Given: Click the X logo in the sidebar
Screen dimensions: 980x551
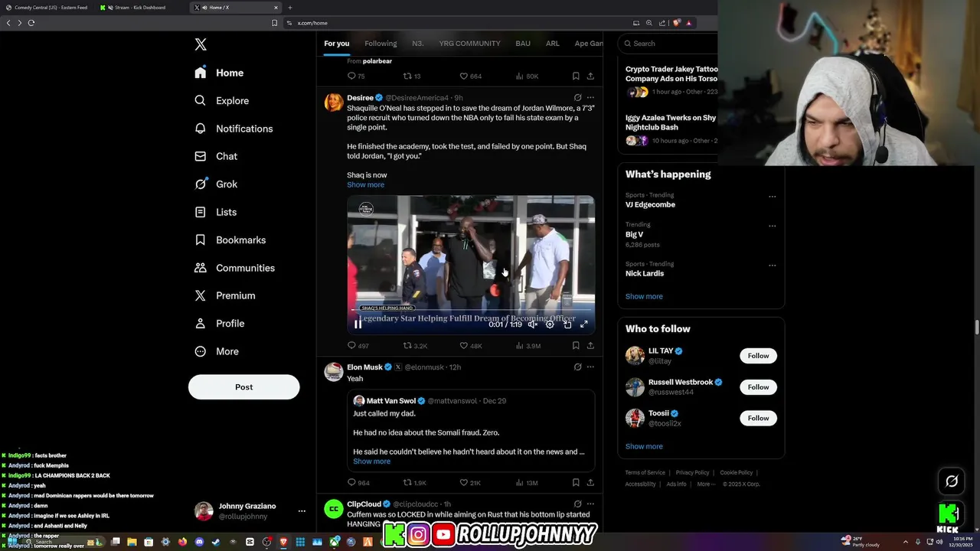Looking at the screenshot, I should [201, 44].
